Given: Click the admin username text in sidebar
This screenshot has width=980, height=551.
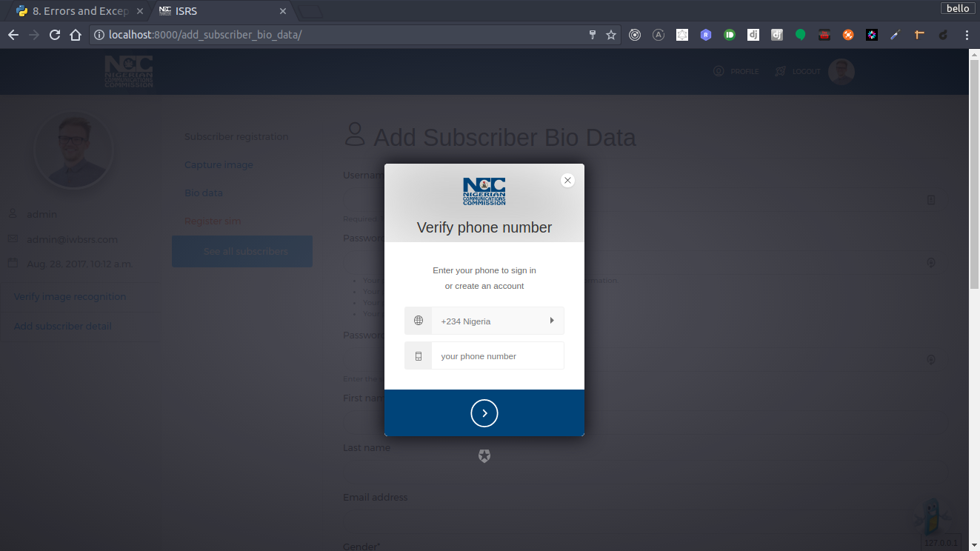Looking at the screenshot, I should click(x=41, y=214).
